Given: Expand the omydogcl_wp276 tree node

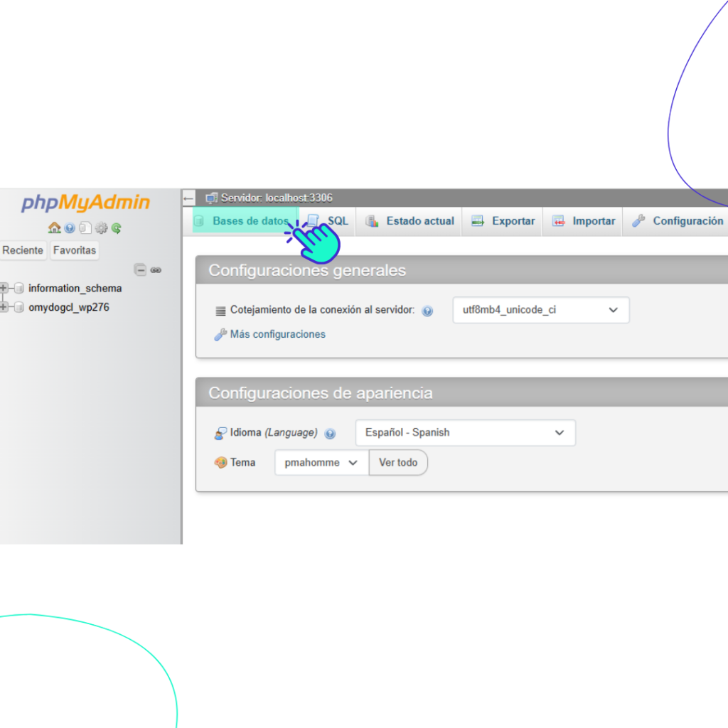Looking at the screenshot, I should [4, 307].
